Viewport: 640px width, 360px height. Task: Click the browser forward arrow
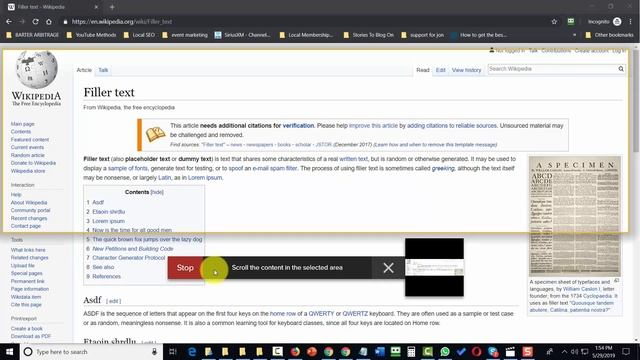point(22,22)
